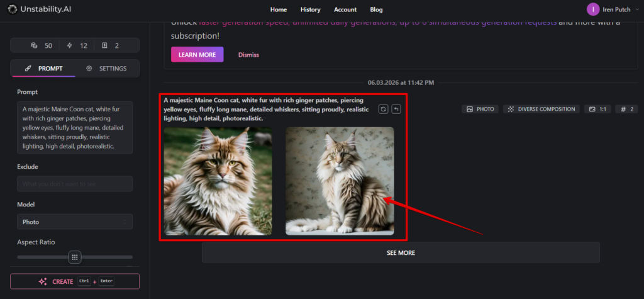Click inside the Prompt text area
Image resolution: width=644 pixels, height=299 pixels.
click(75, 128)
